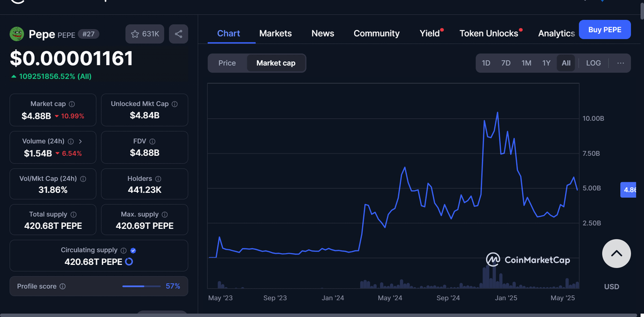Image resolution: width=644 pixels, height=317 pixels.
Task: Open the chart more options ellipsis
Action: click(620, 63)
